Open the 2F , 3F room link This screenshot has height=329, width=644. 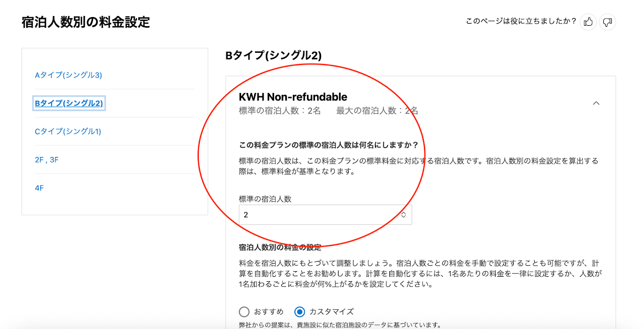pyautogui.click(x=47, y=159)
